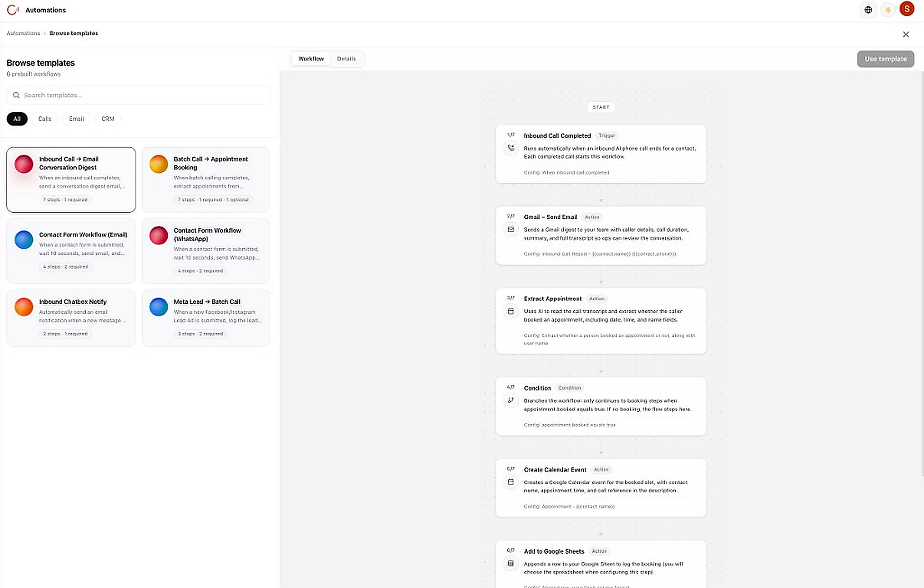Click '3 steps · 2 required' badge on Meta Lead card
Viewport: 924px width, 588px height.
(200, 334)
